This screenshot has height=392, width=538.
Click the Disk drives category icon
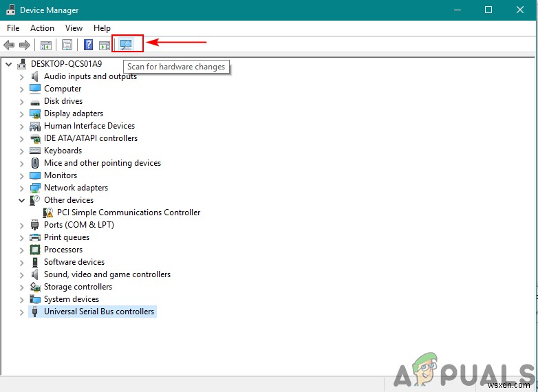point(35,102)
